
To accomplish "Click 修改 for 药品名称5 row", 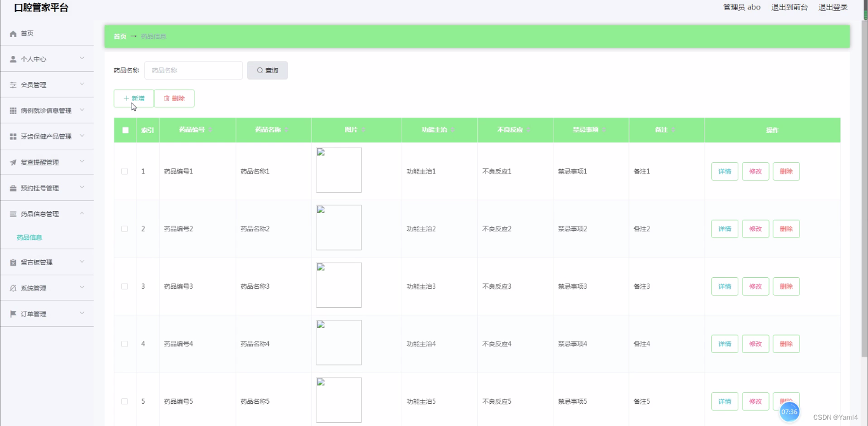I will click(x=756, y=401).
